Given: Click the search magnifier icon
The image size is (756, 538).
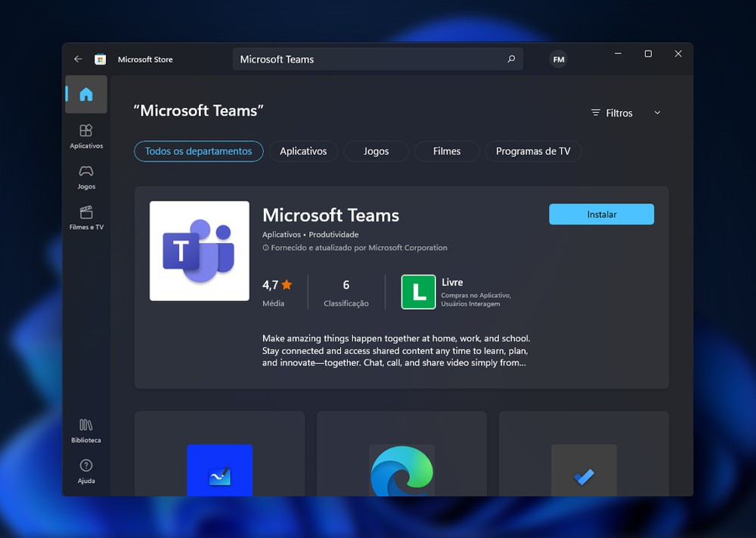Looking at the screenshot, I should click(x=511, y=59).
